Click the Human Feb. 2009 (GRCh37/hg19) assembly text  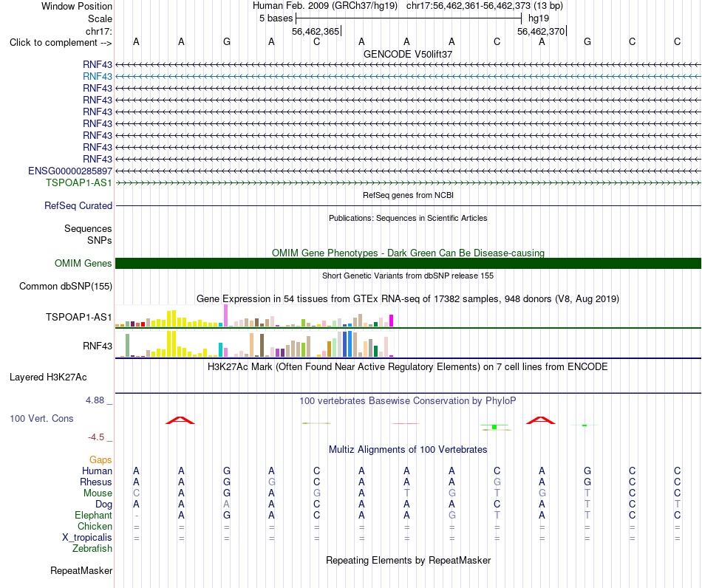click(x=326, y=6)
